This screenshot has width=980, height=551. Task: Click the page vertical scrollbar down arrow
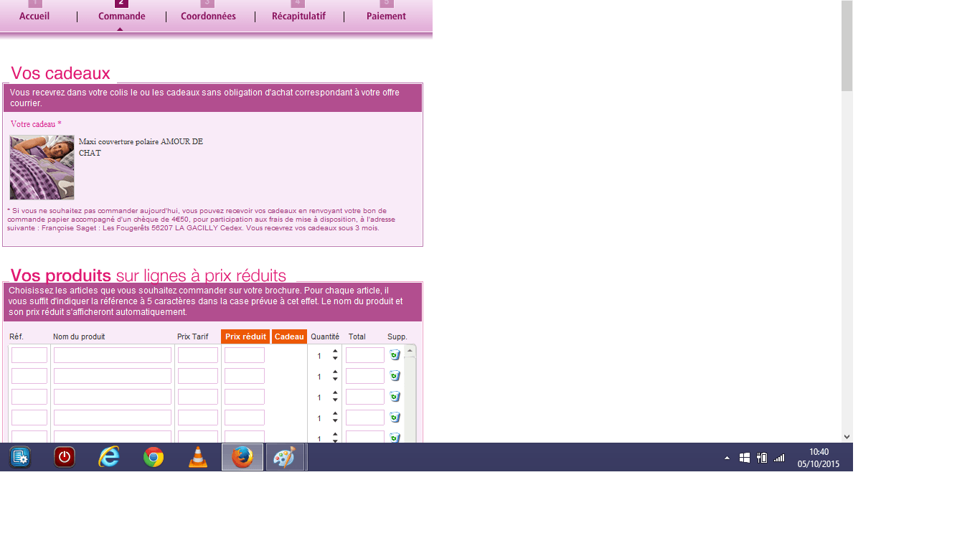(847, 436)
